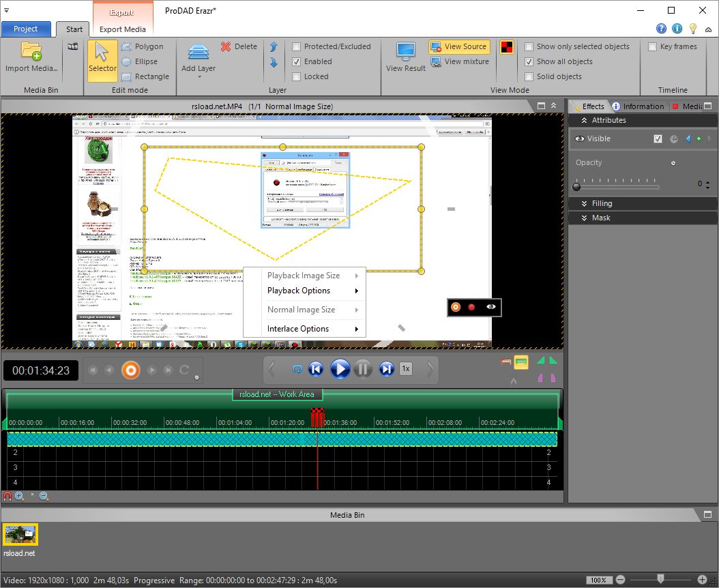
Task: Select the Polygon drawing tool
Action: tap(143, 46)
